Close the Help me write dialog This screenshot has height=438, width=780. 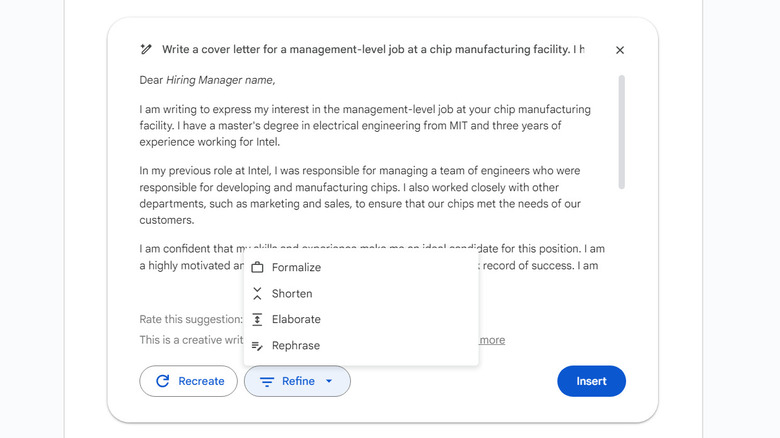pyautogui.click(x=620, y=50)
